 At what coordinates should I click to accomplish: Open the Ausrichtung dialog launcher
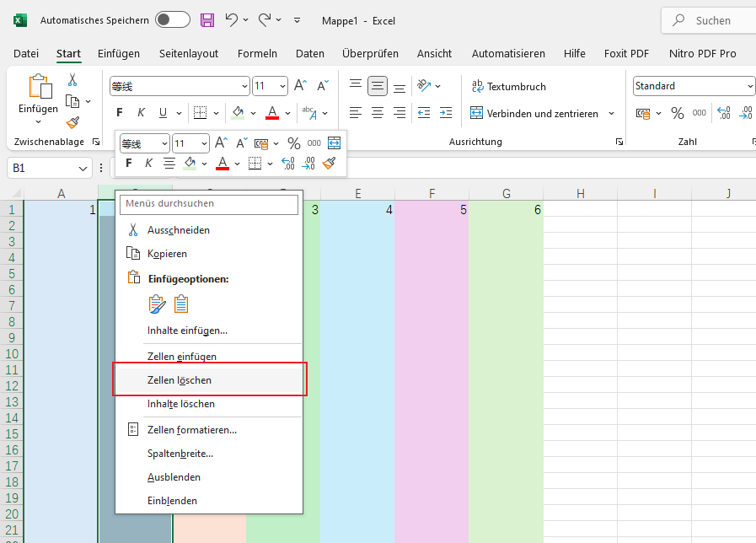619,142
